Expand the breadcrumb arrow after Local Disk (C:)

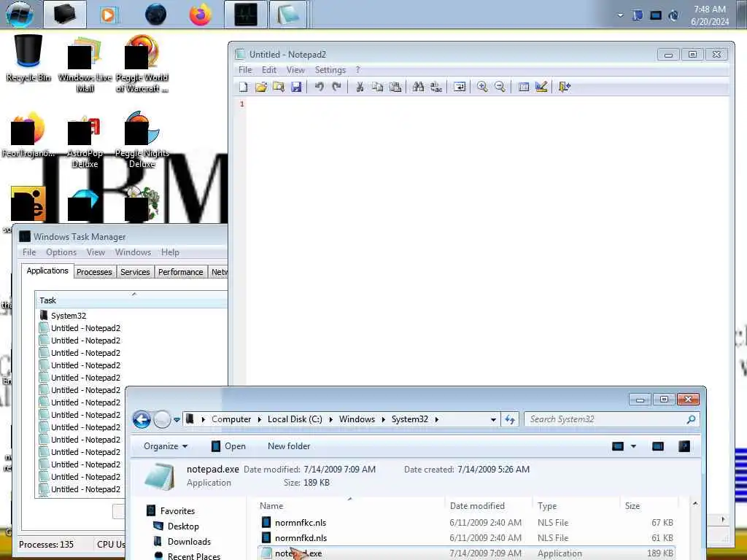click(330, 419)
